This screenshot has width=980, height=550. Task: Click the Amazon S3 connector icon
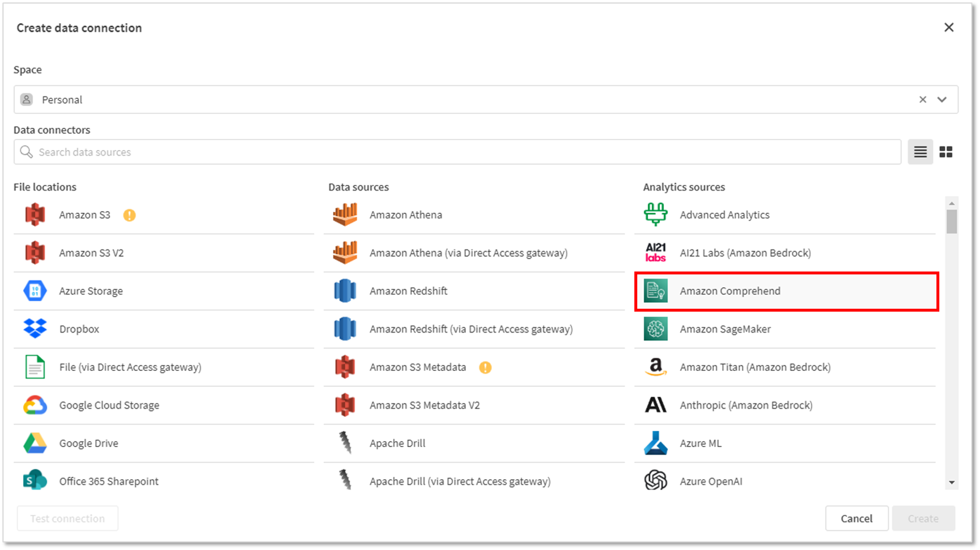coord(35,215)
